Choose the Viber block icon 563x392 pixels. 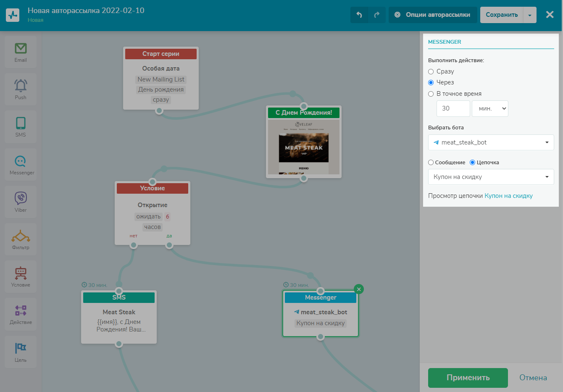click(x=21, y=198)
